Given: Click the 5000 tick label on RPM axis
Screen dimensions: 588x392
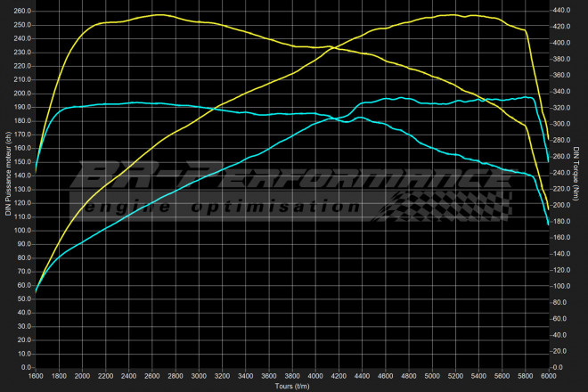Looking at the screenshot, I should [x=431, y=378].
